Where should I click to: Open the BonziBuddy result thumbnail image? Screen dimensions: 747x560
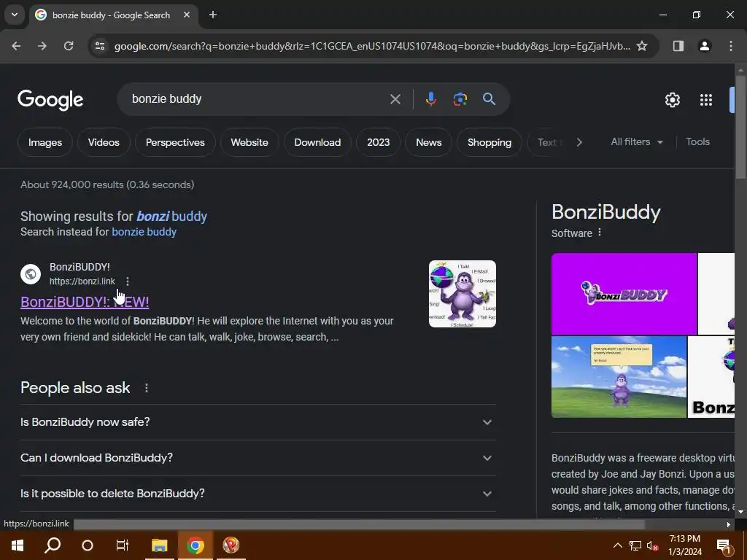point(462,294)
